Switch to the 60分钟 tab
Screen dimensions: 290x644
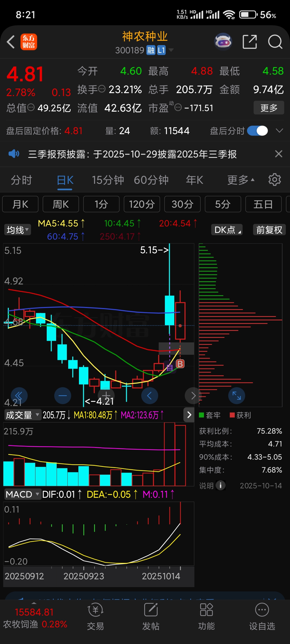[151, 180]
